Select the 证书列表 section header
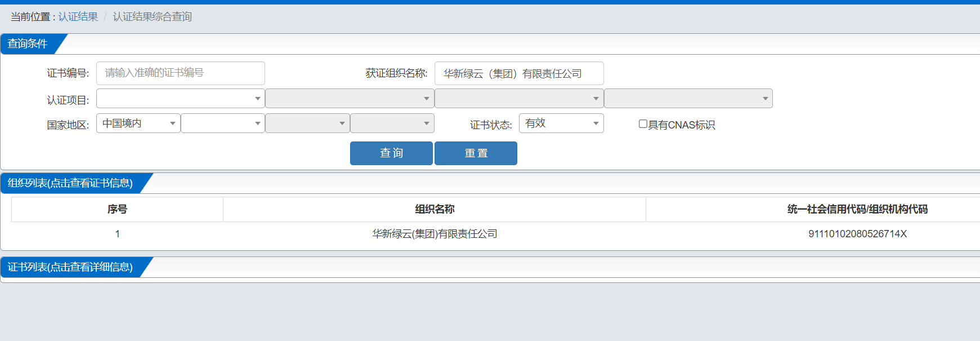The image size is (980, 341). [x=70, y=267]
